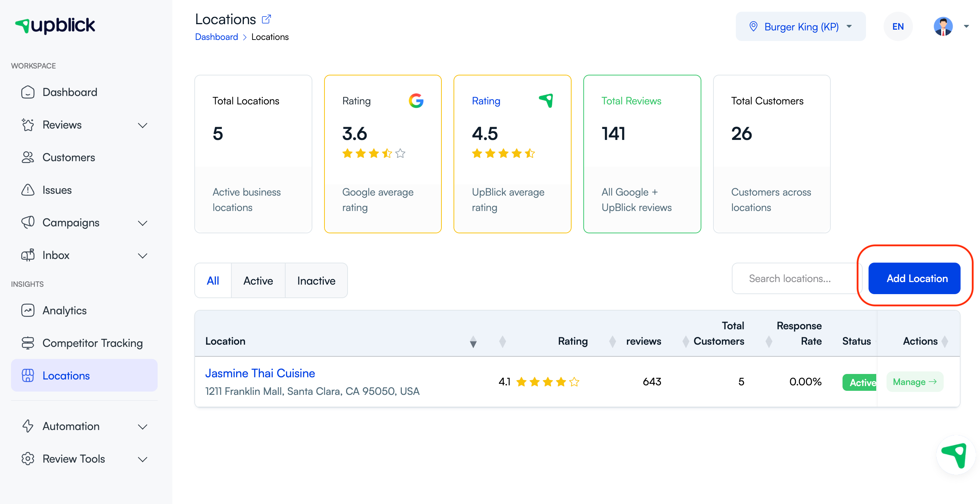The image size is (980, 504).
Task: Sort table by Rating column
Action: 502,341
